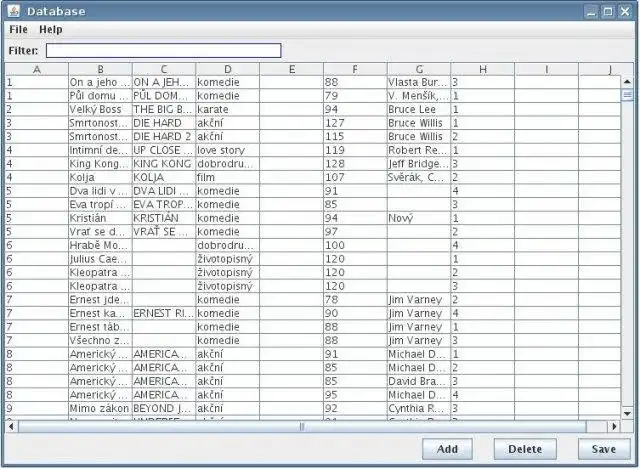Select the 'V. Menšík,...' cell
This screenshot has height=469, width=640.
[419, 96]
